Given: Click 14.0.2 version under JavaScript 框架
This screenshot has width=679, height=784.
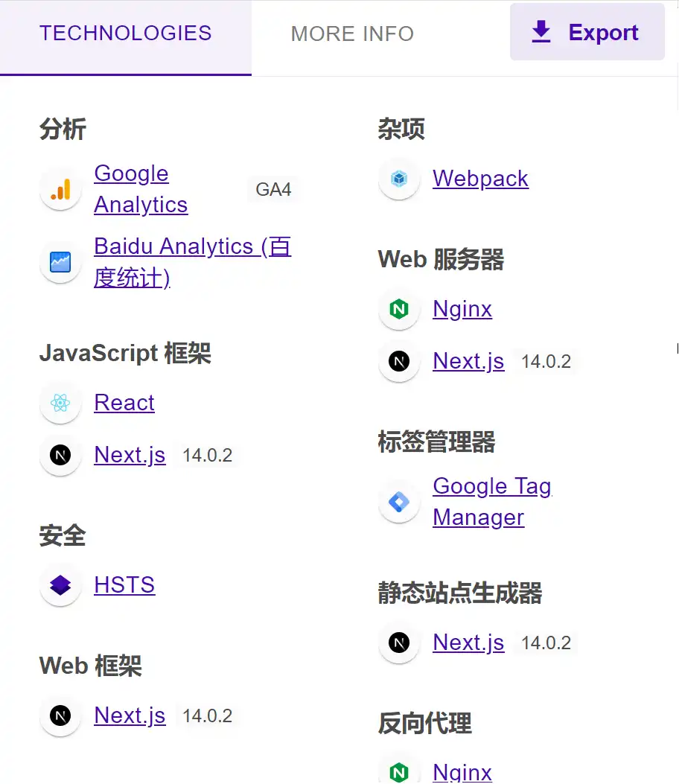Looking at the screenshot, I should [208, 456].
